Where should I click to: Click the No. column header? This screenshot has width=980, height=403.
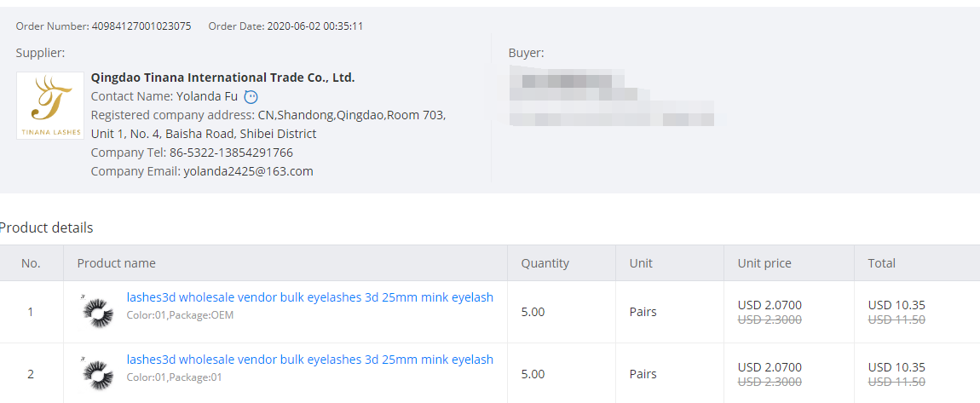pyautogui.click(x=31, y=263)
